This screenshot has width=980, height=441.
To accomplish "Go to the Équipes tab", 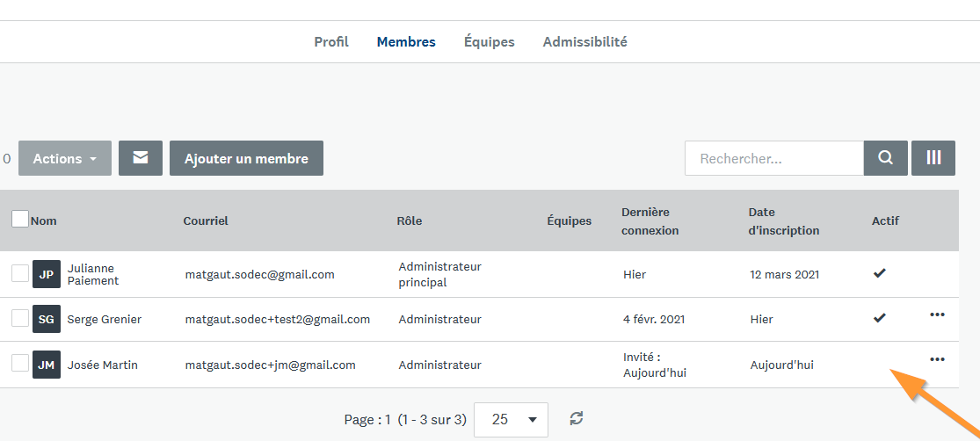I will coord(490,42).
